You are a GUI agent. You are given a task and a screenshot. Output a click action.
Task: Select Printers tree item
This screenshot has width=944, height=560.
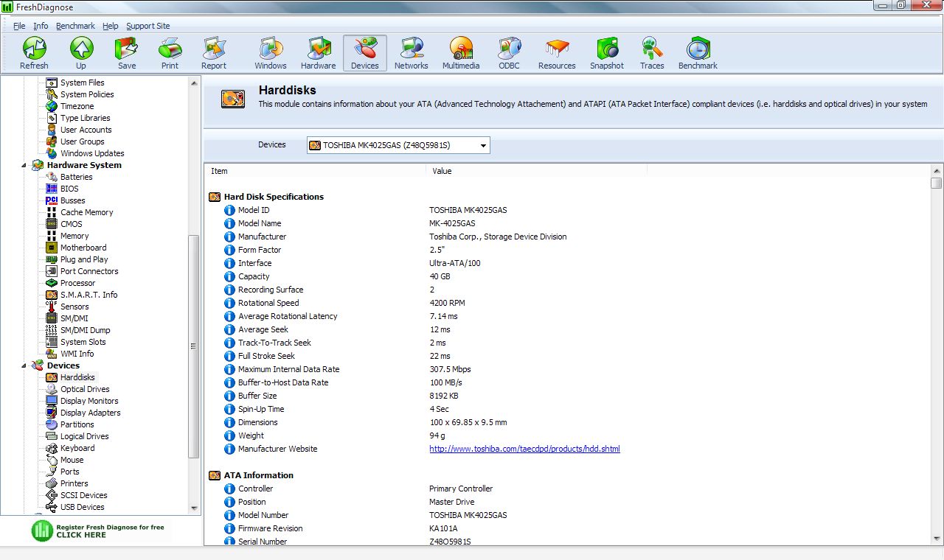[74, 483]
